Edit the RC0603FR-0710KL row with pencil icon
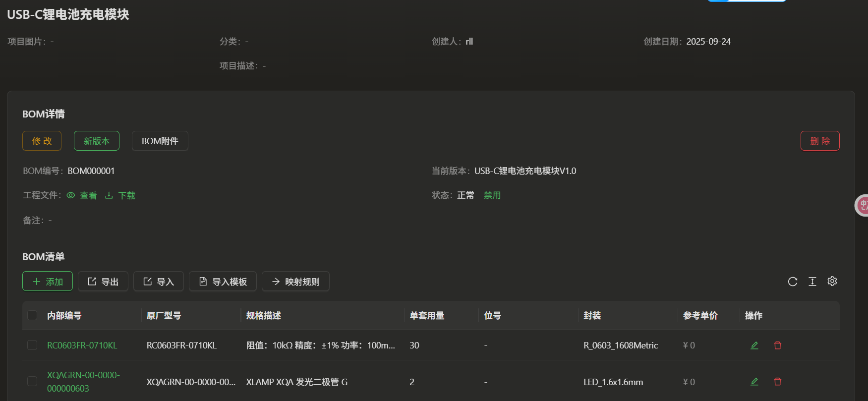The image size is (868, 401). 754,345
